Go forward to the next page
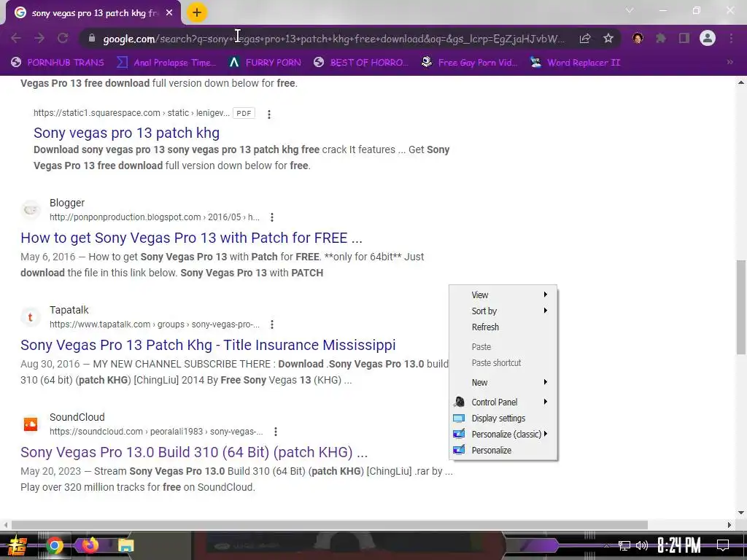The height and width of the screenshot is (560, 747). [x=39, y=38]
